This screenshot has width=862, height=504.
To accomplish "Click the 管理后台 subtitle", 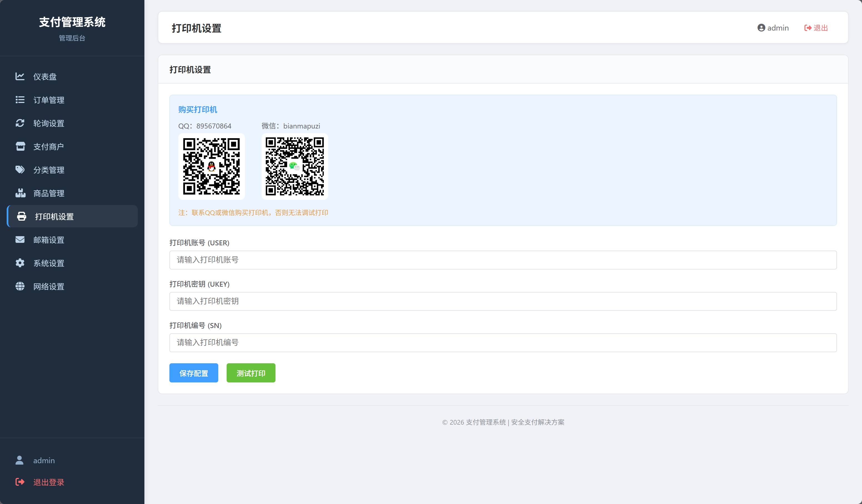I will (x=72, y=38).
